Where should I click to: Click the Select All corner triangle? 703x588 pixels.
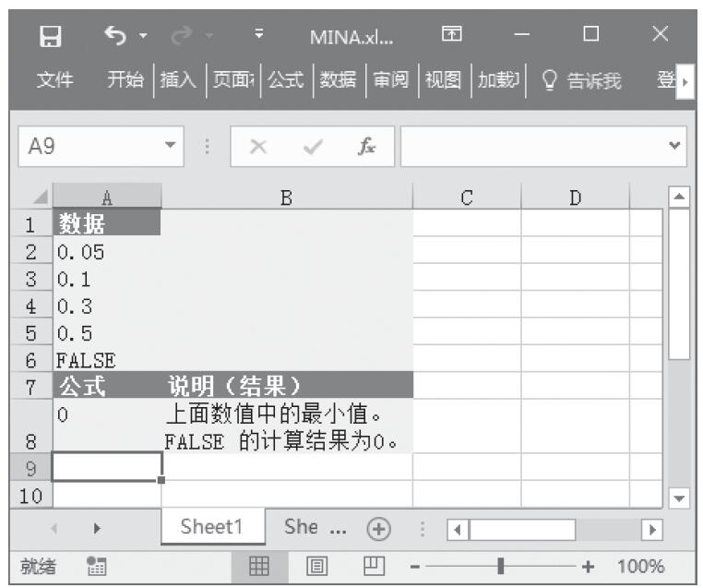[x=39, y=196]
